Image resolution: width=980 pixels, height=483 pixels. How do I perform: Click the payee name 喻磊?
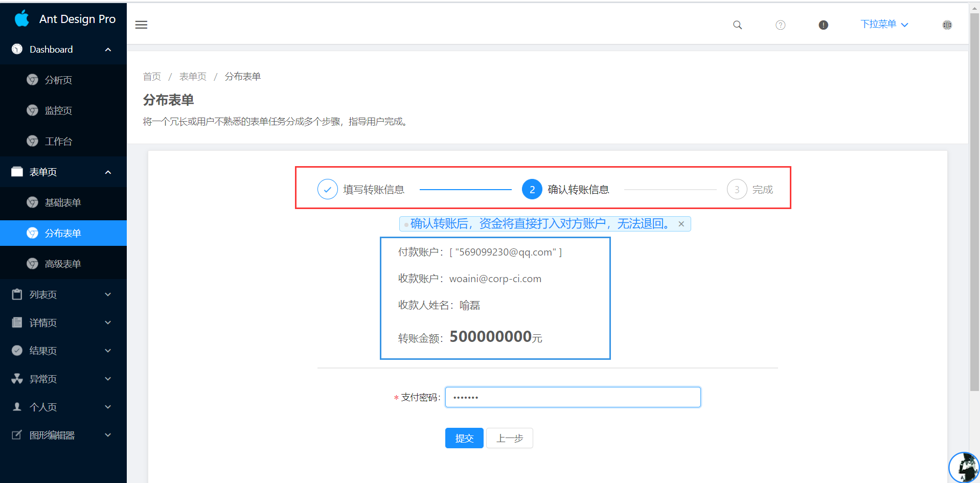[469, 305]
